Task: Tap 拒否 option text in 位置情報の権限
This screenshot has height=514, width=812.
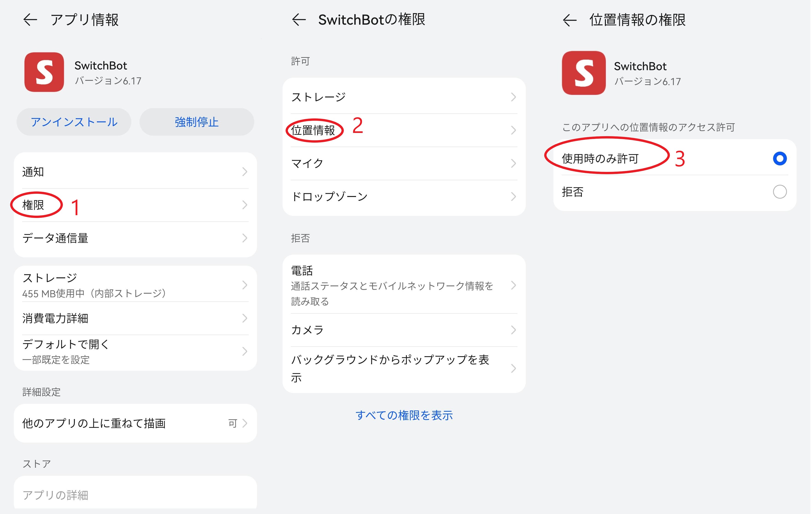Action: coord(572,192)
